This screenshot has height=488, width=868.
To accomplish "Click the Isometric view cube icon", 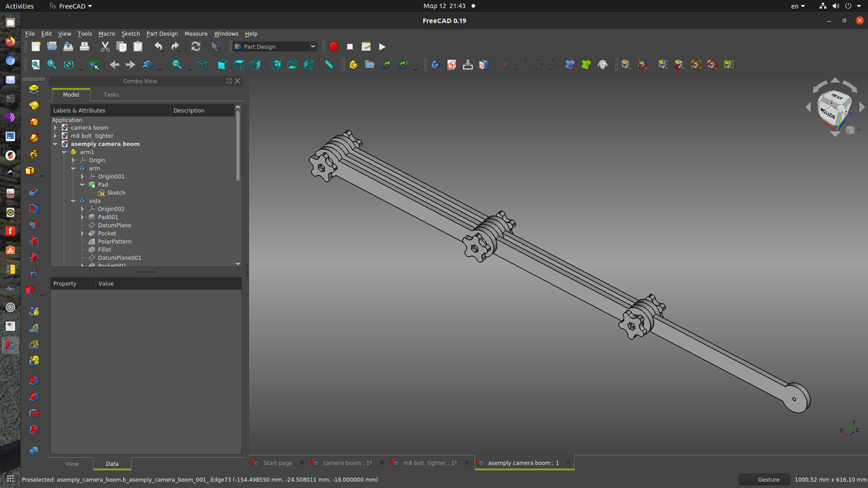I will click(202, 64).
